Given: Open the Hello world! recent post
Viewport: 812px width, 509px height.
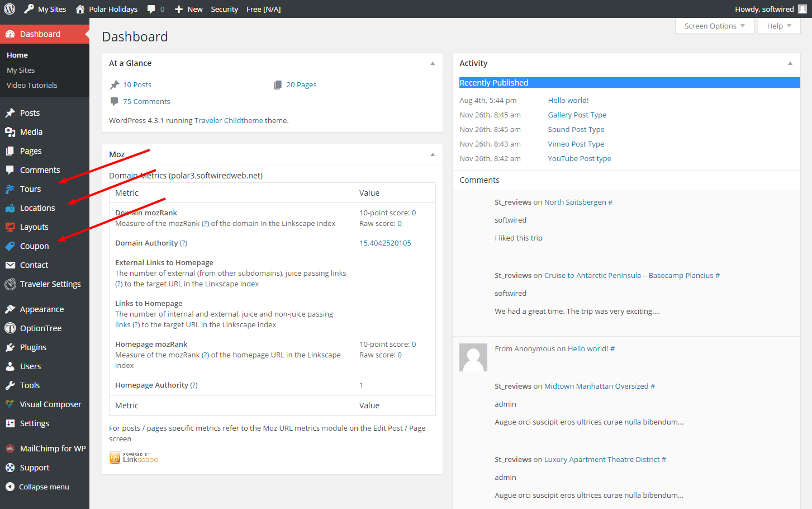Looking at the screenshot, I should [568, 100].
